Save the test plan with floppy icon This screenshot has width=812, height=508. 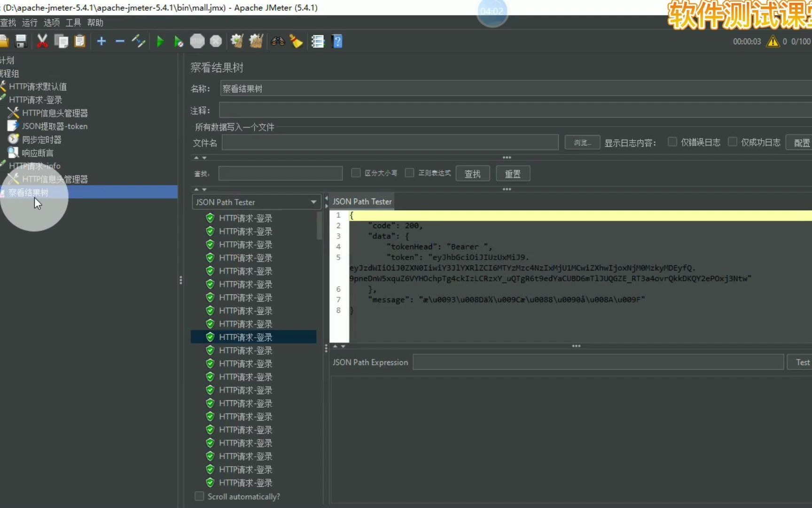pos(21,41)
